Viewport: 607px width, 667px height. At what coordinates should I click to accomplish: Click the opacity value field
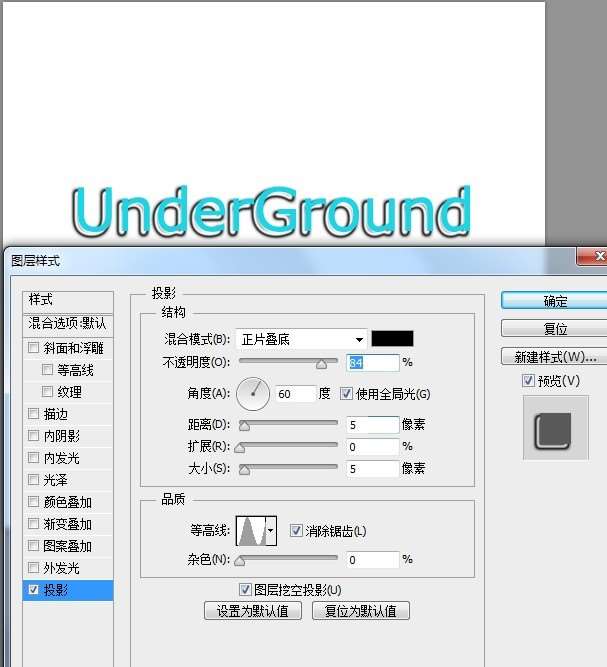click(x=373, y=363)
